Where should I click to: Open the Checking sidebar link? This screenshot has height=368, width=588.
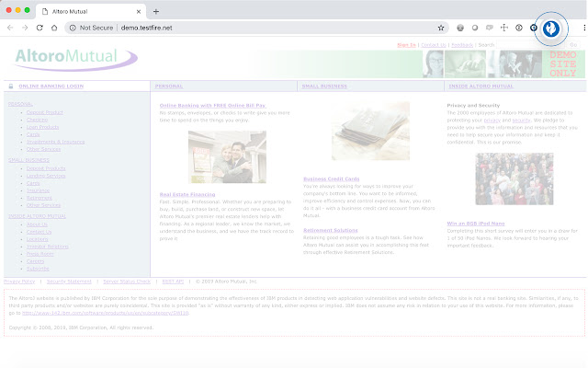tap(37, 120)
